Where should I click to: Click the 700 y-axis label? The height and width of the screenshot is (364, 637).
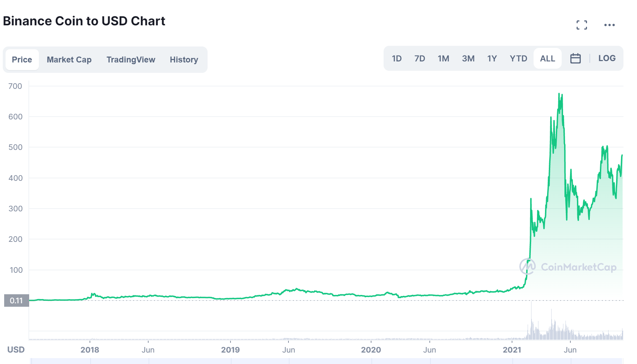tap(15, 86)
